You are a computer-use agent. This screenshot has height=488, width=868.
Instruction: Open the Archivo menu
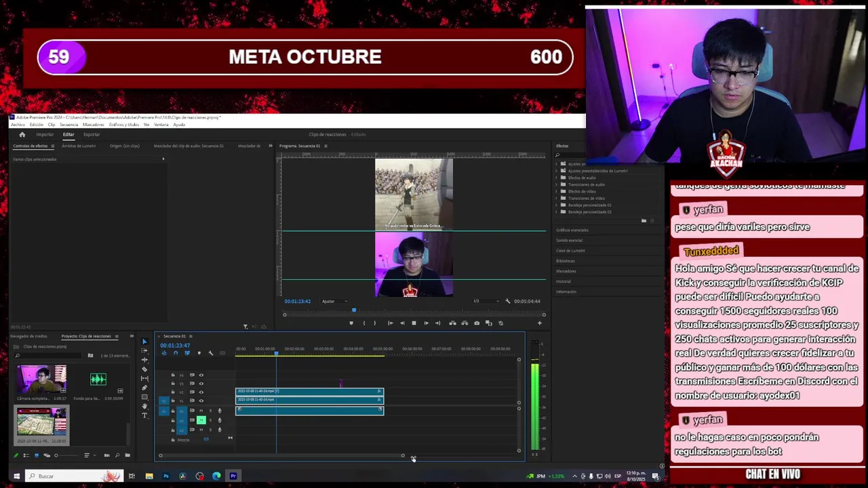(x=18, y=125)
